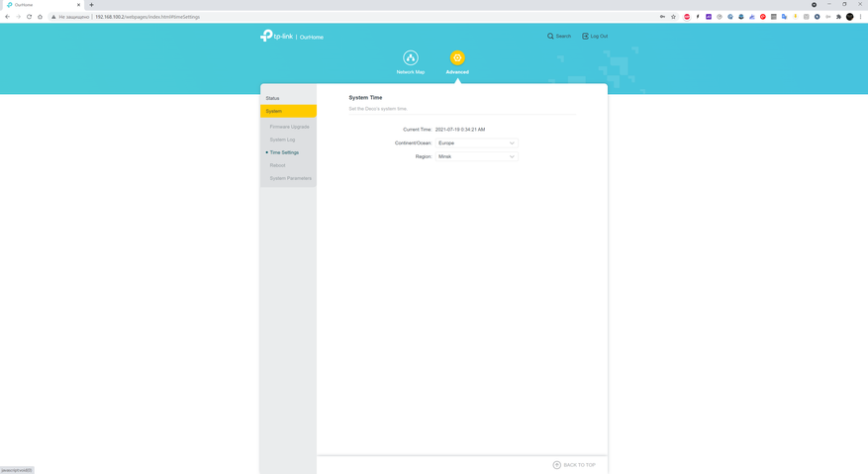Screen dimensions: 868x474
Task: Click the Log Out button
Action: [x=595, y=37]
